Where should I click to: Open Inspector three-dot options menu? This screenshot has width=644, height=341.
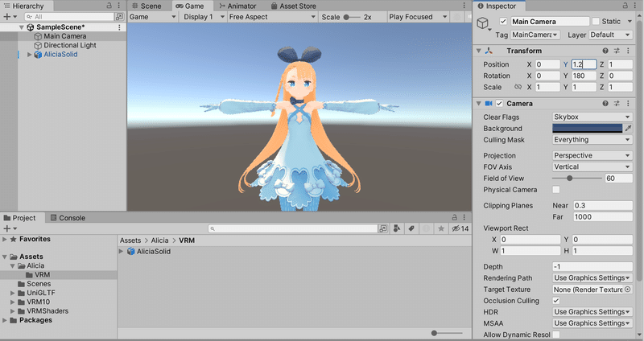[x=635, y=6]
